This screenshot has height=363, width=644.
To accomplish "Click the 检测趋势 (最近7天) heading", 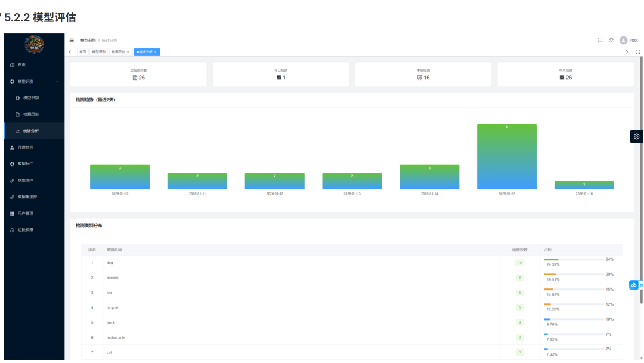I will point(95,100).
